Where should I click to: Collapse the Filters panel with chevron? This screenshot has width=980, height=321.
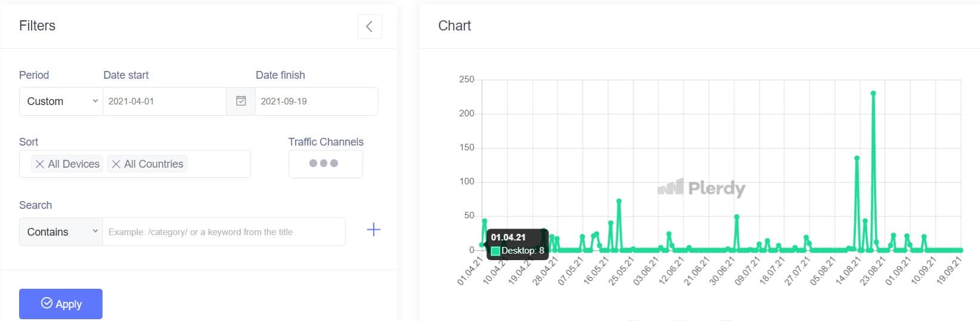pos(370,26)
